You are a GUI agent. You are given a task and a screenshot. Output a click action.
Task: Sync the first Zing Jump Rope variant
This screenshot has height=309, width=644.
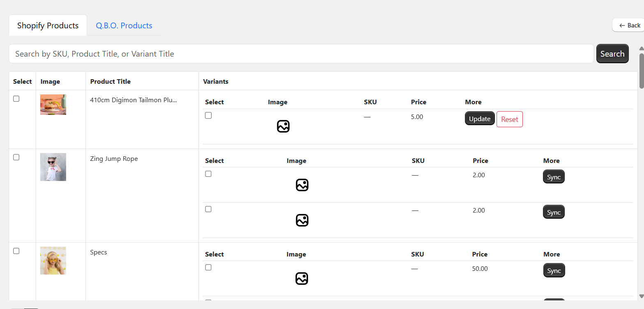[554, 177]
